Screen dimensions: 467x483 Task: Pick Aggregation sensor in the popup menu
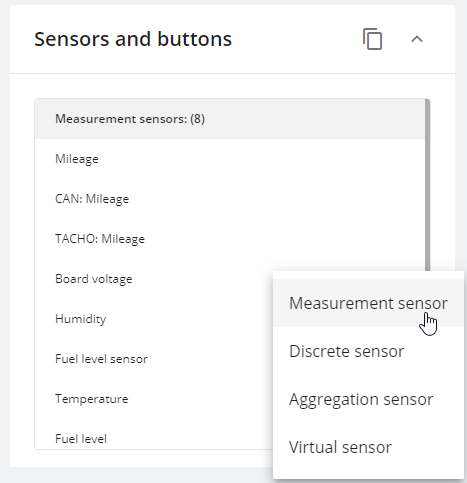click(x=368, y=399)
